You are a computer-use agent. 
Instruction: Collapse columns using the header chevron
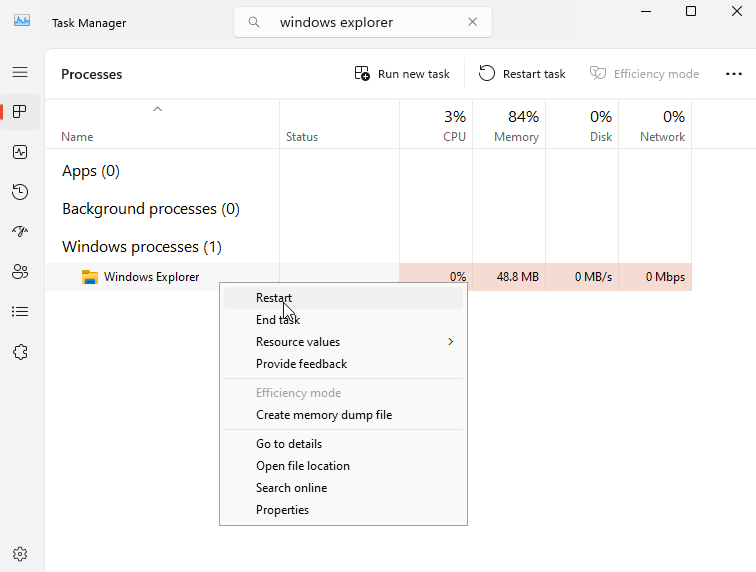[157, 108]
